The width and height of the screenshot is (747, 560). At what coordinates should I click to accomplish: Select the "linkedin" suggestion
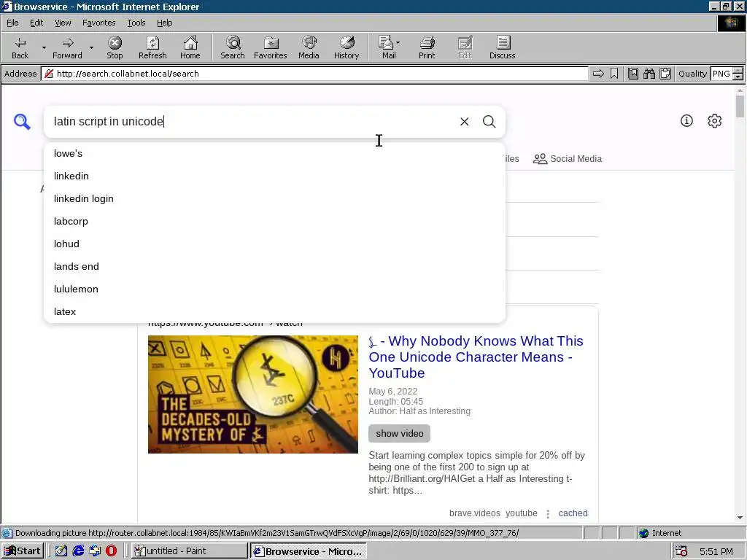click(x=274, y=176)
